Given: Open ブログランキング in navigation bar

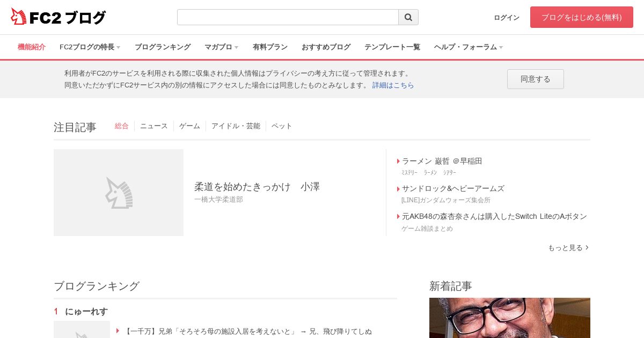Looking at the screenshot, I should (x=163, y=47).
